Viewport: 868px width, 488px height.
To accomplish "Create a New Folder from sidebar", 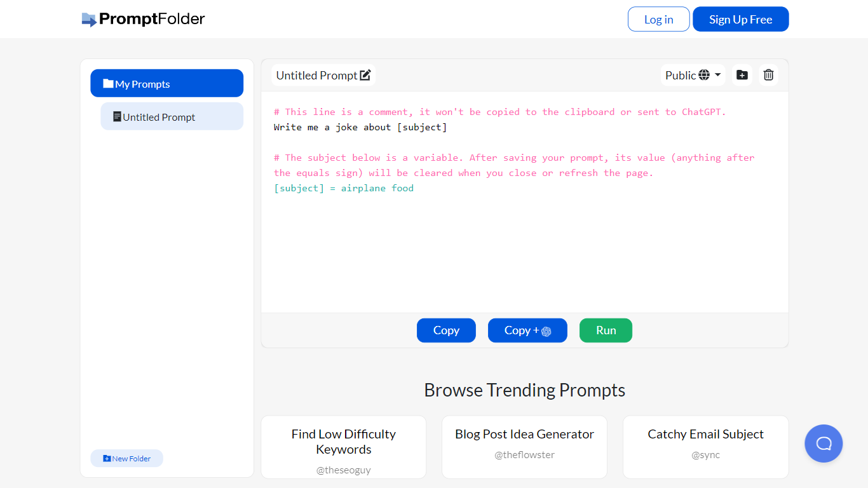I will (127, 458).
